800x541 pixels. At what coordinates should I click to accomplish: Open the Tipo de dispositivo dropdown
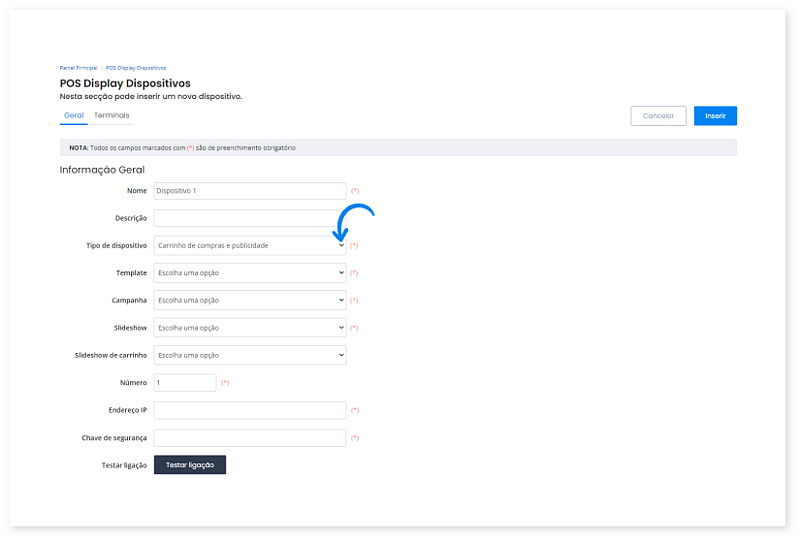point(250,245)
